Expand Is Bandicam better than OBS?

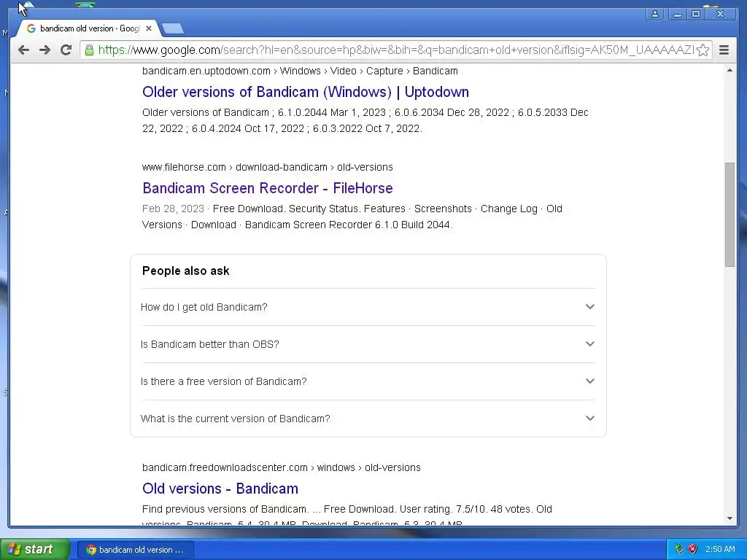pyautogui.click(x=368, y=344)
